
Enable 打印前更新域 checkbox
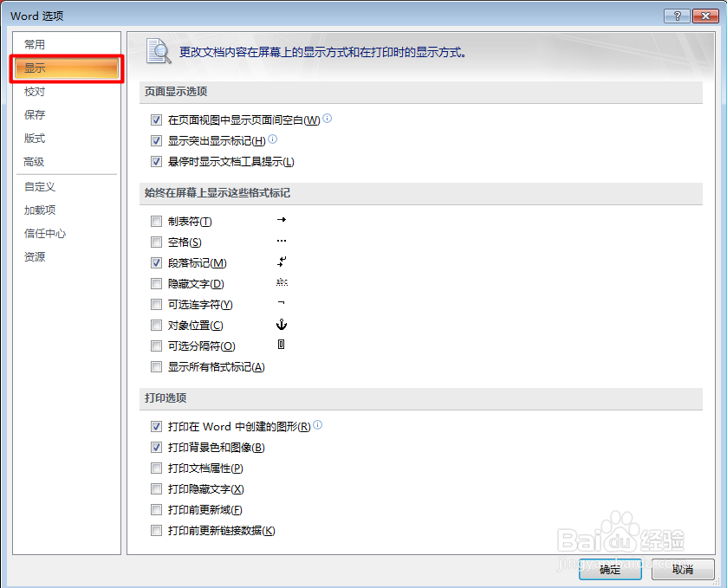(156, 510)
